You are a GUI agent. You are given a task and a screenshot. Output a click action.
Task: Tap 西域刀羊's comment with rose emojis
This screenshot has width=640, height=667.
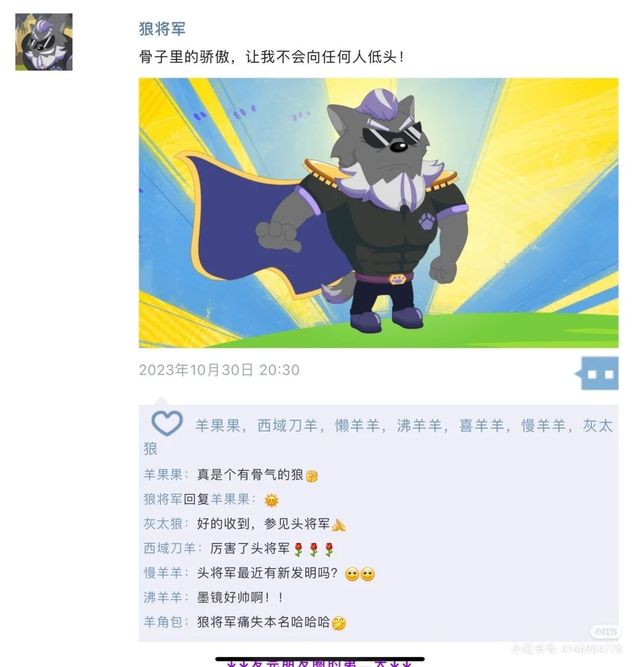(x=272, y=549)
